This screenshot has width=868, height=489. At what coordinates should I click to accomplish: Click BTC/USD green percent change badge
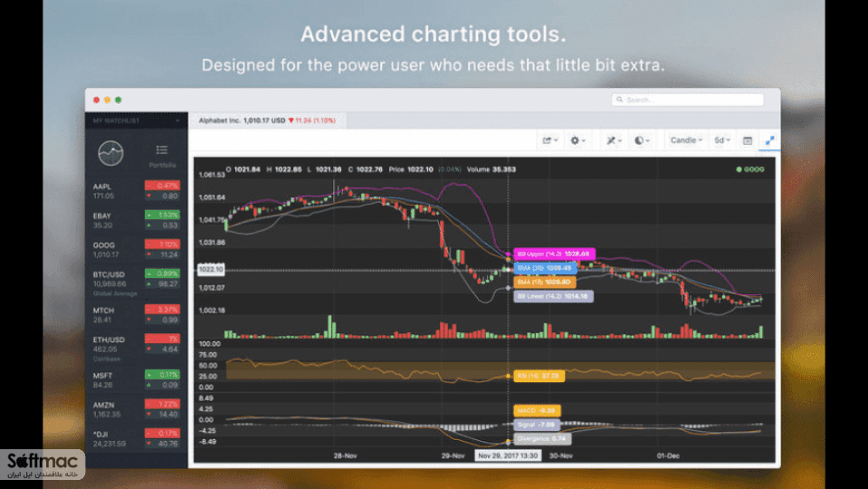(162, 273)
